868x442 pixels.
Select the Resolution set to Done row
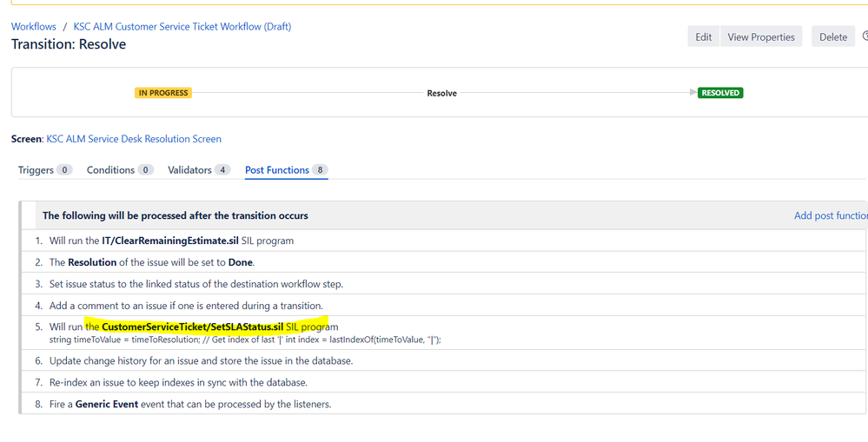click(443, 262)
